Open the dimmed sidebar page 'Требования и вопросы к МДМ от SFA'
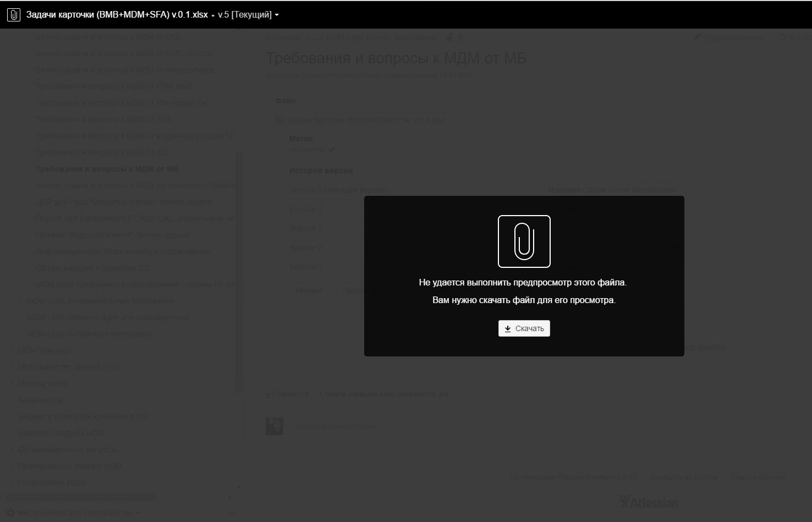The image size is (812, 522). pos(103,119)
